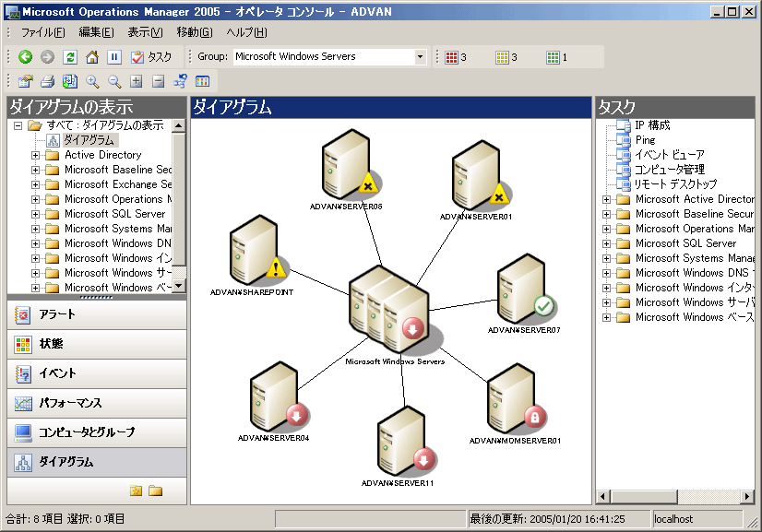Open the 移動(G) menu
762x532 pixels.
(195, 32)
